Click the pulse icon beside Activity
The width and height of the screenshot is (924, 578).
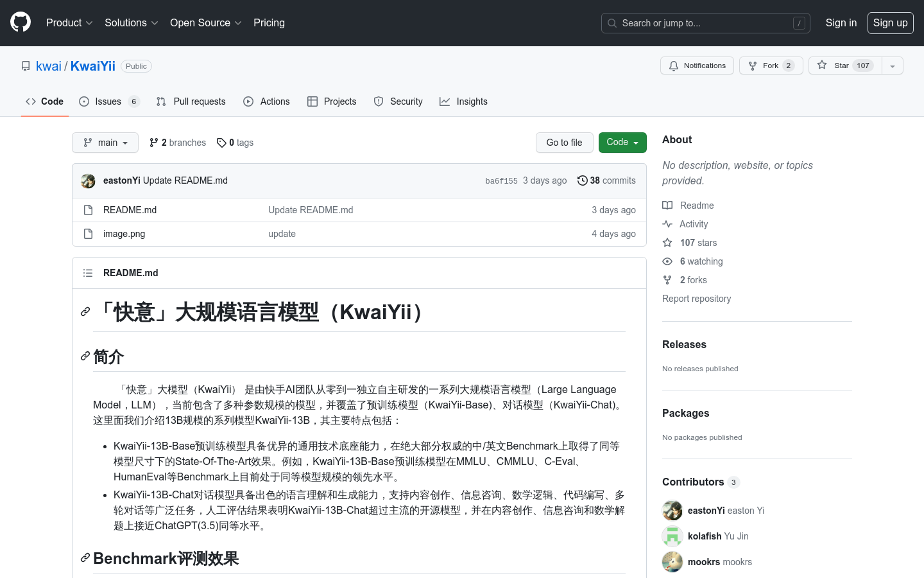click(667, 224)
